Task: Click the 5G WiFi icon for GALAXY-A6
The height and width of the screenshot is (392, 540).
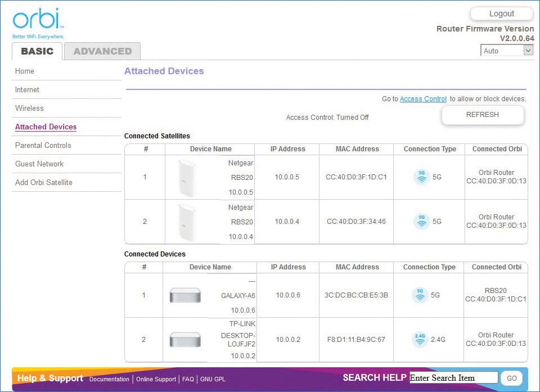Action: pyautogui.click(x=420, y=295)
